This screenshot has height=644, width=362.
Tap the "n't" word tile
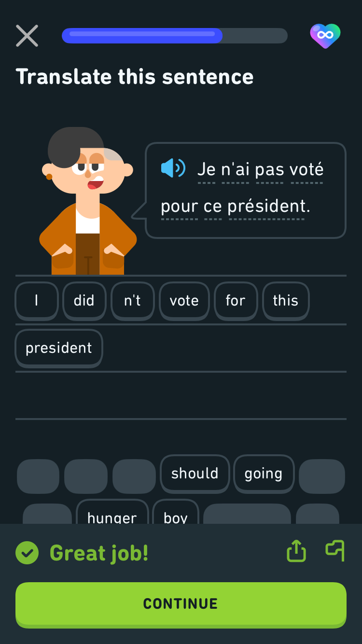(132, 301)
